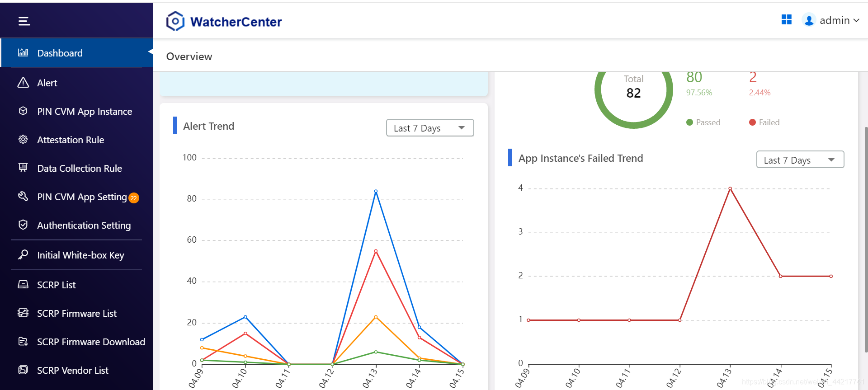Click the PIN CVM App Instance cube icon
The width and height of the screenshot is (868, 390).
pyautogui.click(x=23, y=111)
